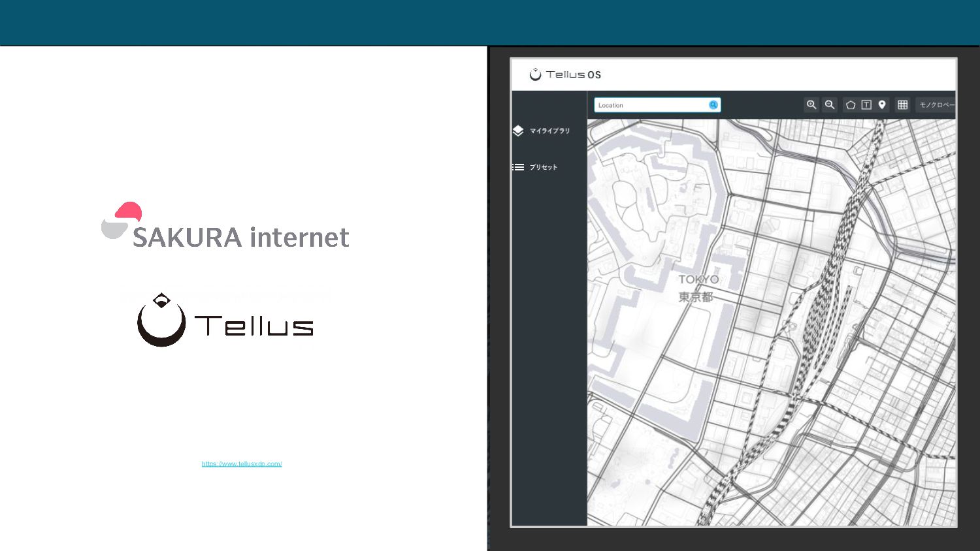Click the 東京都 label on the map

coord(696,297)
